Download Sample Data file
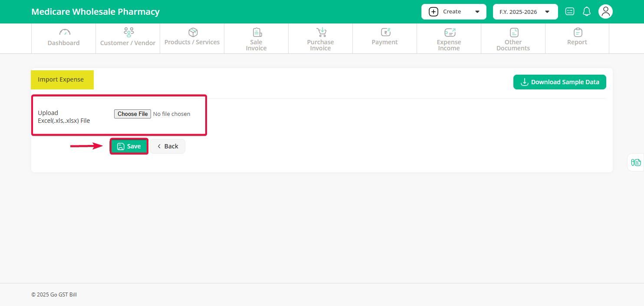Screen dimensions: 644x306 pos(559,82)
